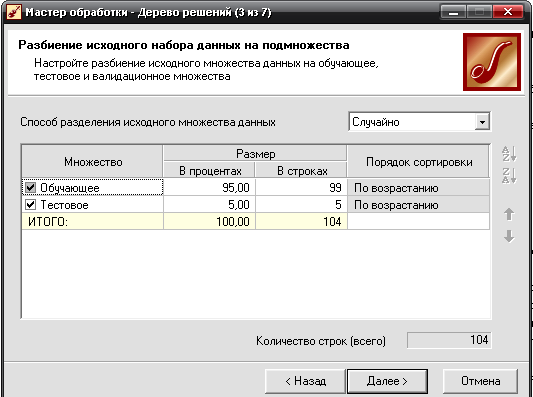Click the wizard title bar app icon
The image size is (533, 397).
click(x=14, y=12)
